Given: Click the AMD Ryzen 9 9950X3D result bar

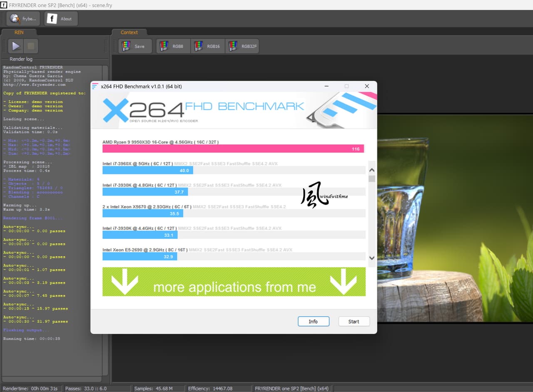Looking at the screenshot, I should point(233,149).
